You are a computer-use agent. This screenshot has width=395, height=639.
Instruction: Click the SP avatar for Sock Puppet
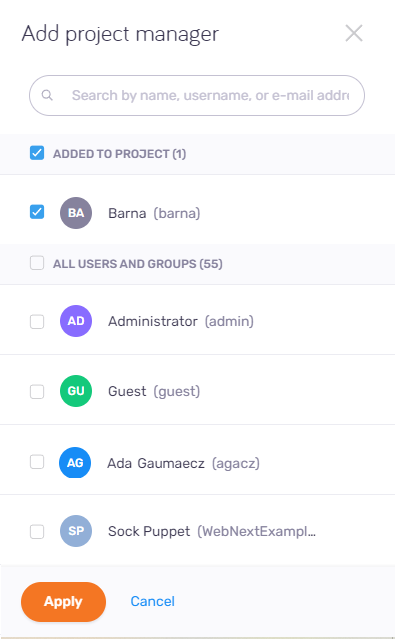[76, 531]
